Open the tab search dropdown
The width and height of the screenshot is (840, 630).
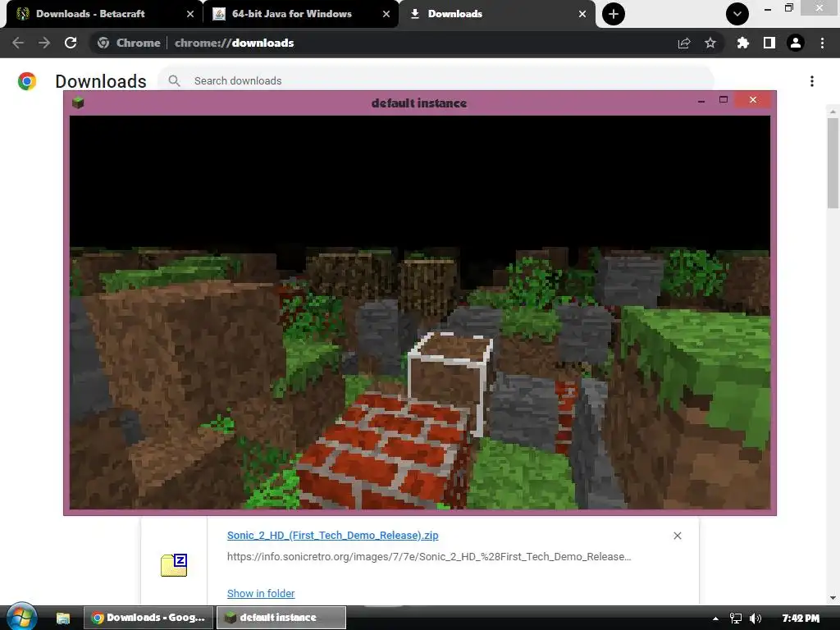pos(737,14)
